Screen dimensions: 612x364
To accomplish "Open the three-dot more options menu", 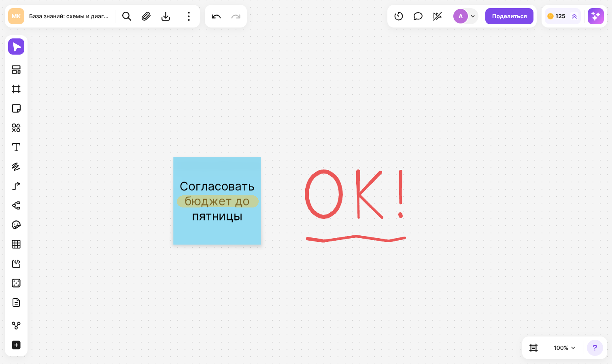I will point(189,16).
